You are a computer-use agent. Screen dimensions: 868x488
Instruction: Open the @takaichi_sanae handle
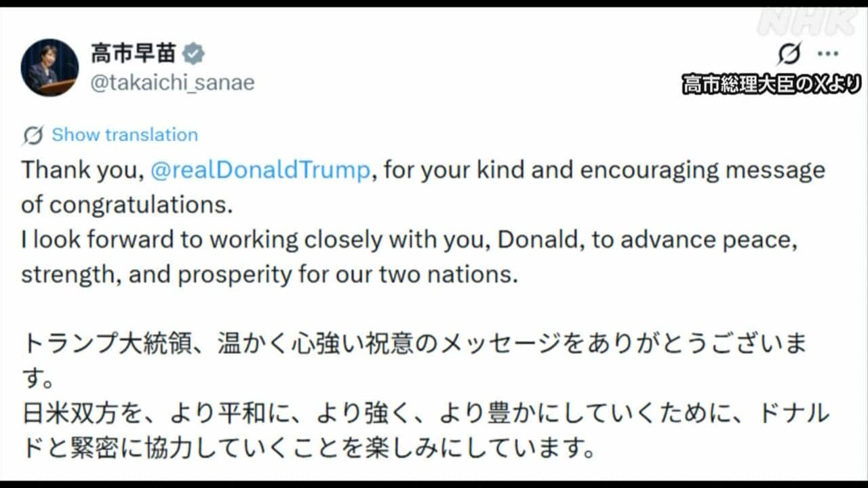click(x=172, y=83)
